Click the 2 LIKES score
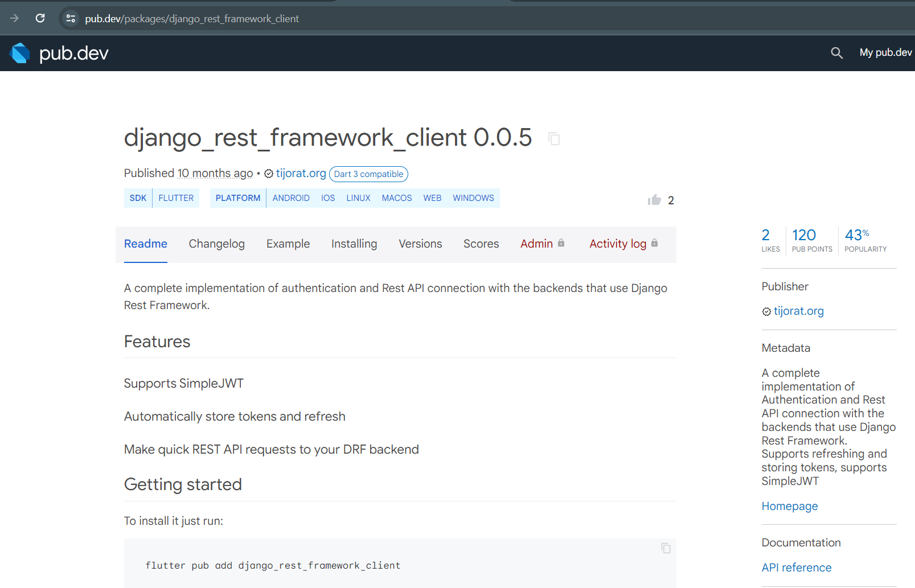This screenshot has width=915, height=588. click(x=770, y=240)
